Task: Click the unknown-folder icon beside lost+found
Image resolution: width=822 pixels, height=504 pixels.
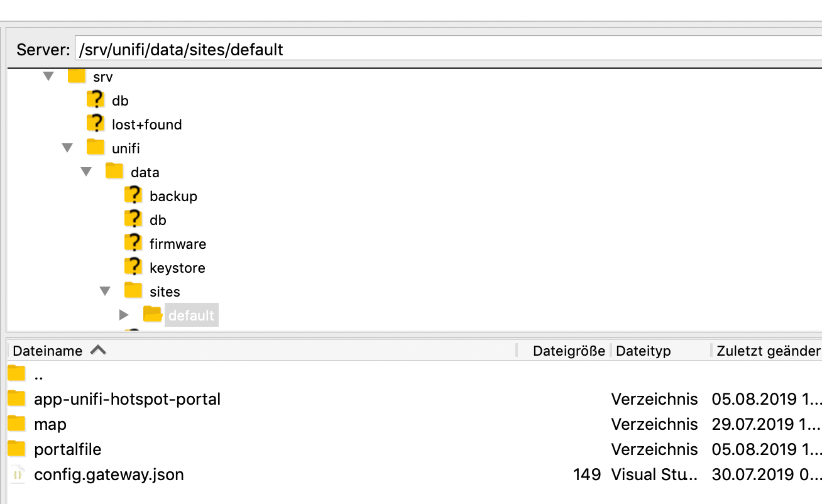Action: 96,123
